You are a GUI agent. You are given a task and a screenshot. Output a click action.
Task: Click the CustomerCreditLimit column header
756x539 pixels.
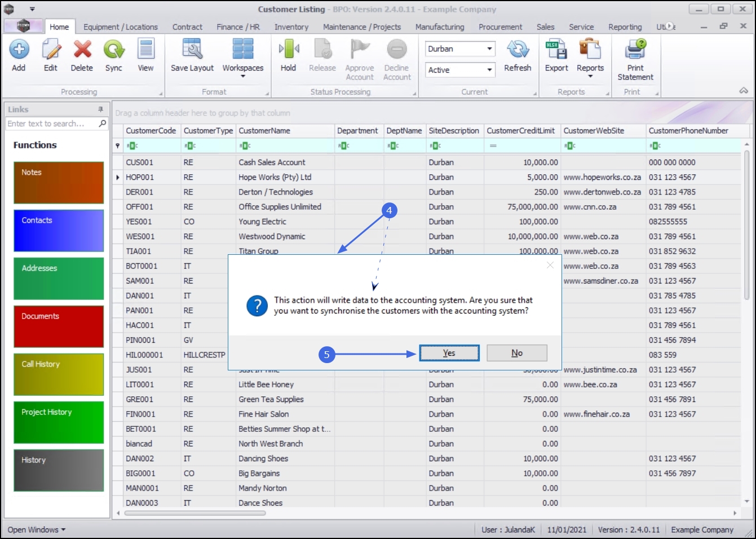(x=522, y=131)
